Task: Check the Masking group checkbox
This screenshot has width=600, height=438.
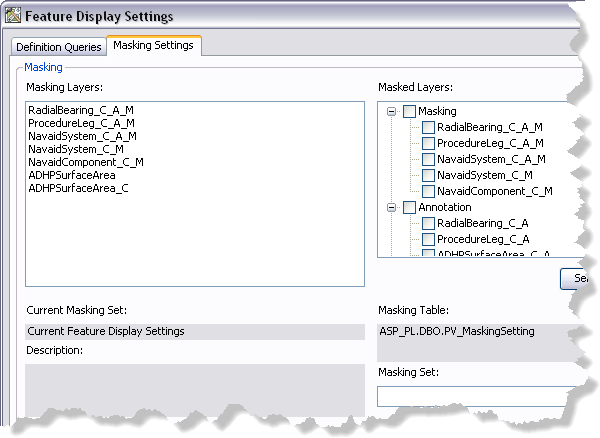Action: pyautogui.click(x=409, y=112)
